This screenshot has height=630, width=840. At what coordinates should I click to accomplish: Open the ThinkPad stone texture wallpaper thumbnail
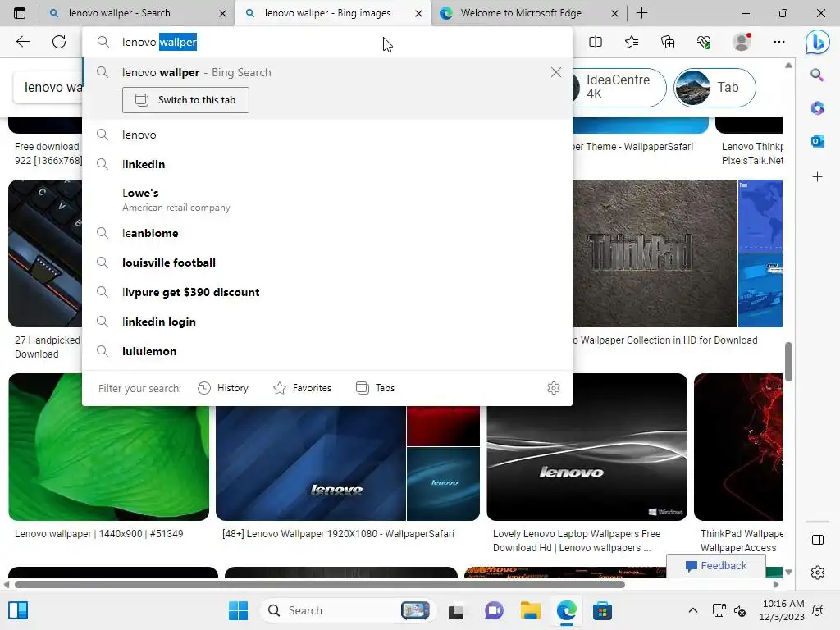click(x=655, y=253)
